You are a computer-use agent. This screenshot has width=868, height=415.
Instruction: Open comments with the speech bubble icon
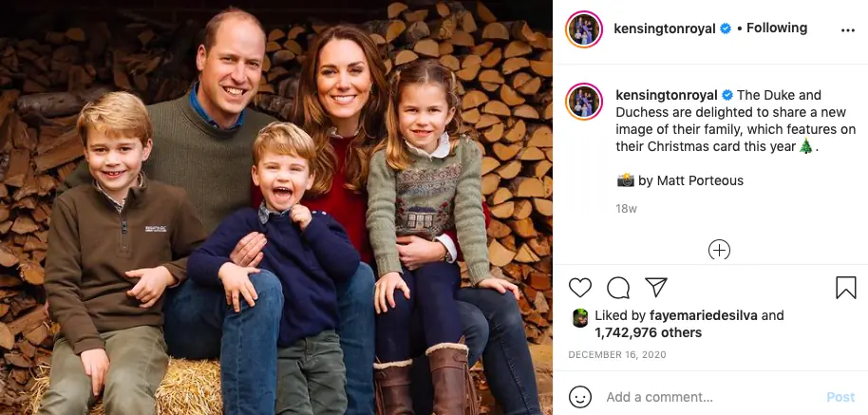[x=618, y=288]
